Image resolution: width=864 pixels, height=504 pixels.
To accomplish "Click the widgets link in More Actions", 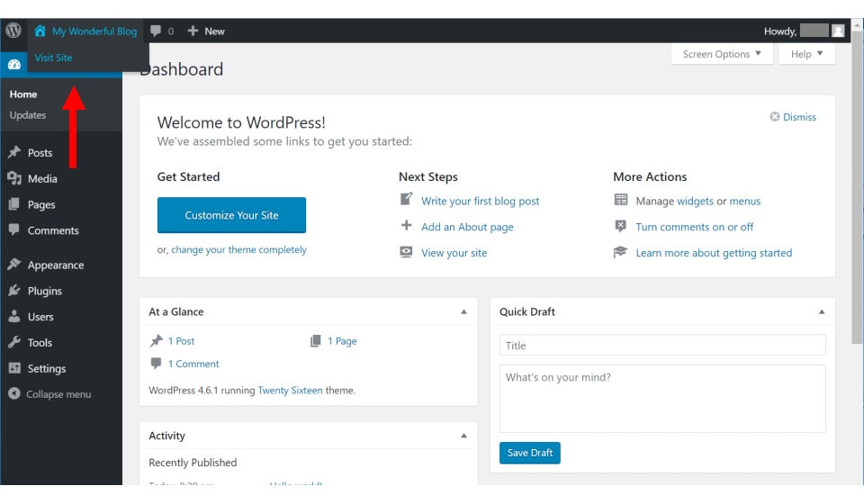I will tap(695, 201).
